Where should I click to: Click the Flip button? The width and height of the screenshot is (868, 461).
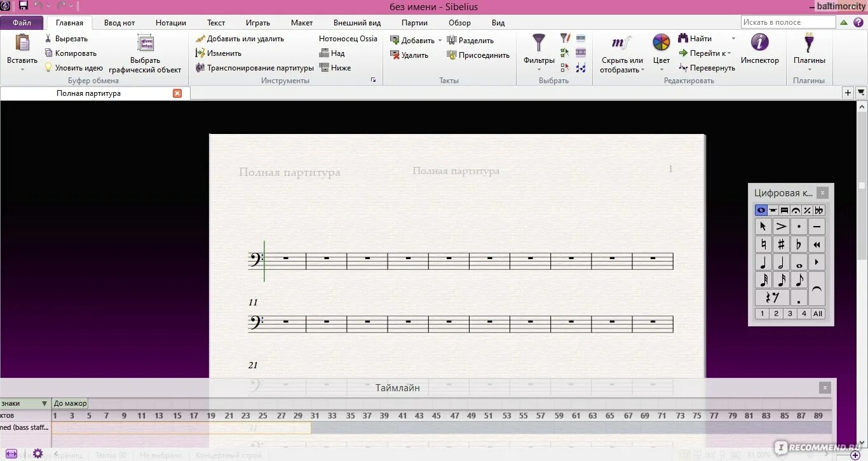pyautogui.click(x=707, y=68)
